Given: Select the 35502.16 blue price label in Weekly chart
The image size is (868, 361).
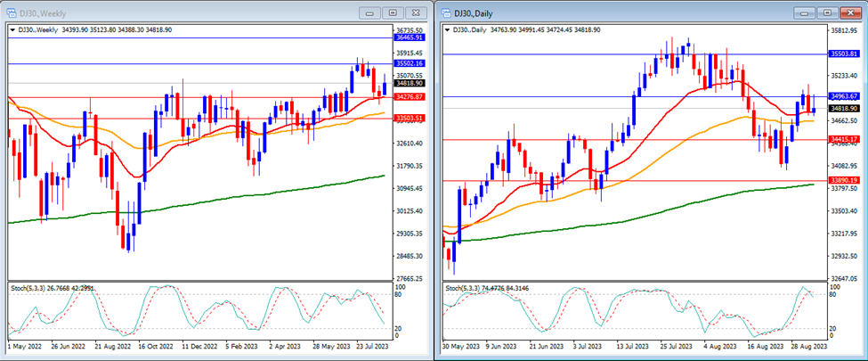Looking at the screenshot, I should (x=410, y=63).
